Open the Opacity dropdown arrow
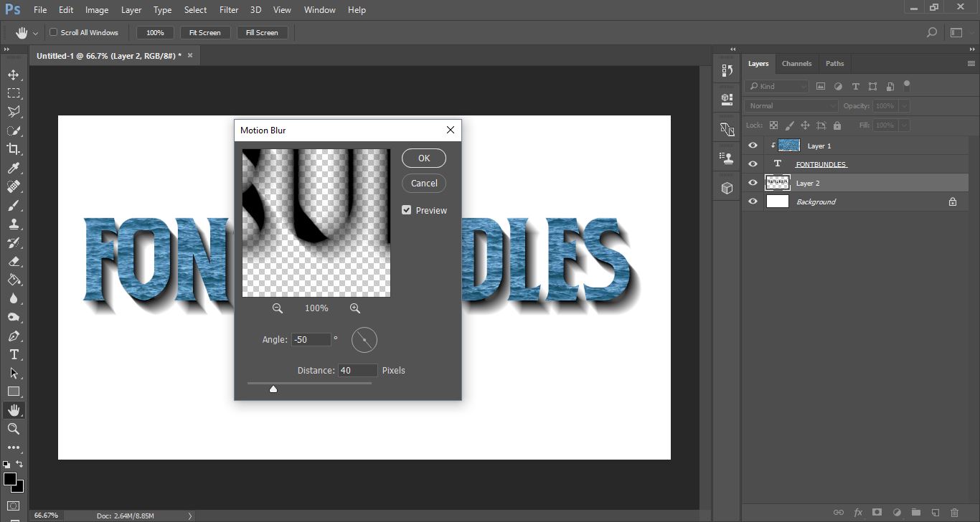980x522 pixels. pyautogui.click(x=903, y=105)
